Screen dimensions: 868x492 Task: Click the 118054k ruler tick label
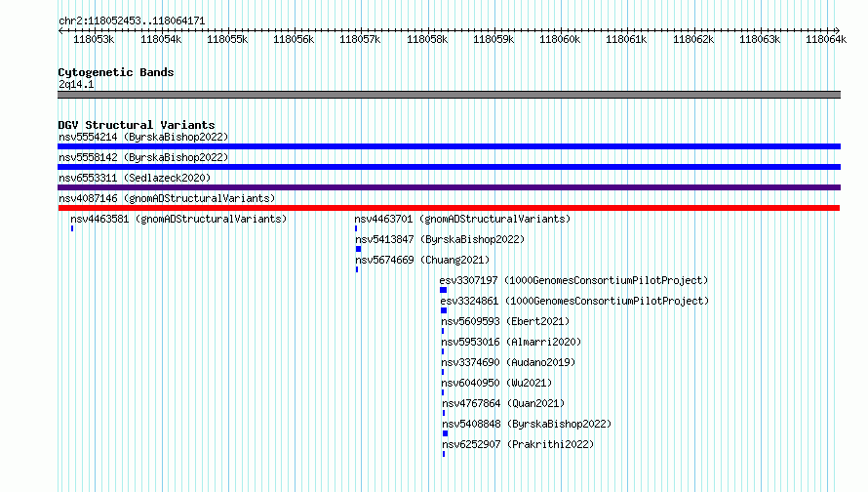point(161,39)
